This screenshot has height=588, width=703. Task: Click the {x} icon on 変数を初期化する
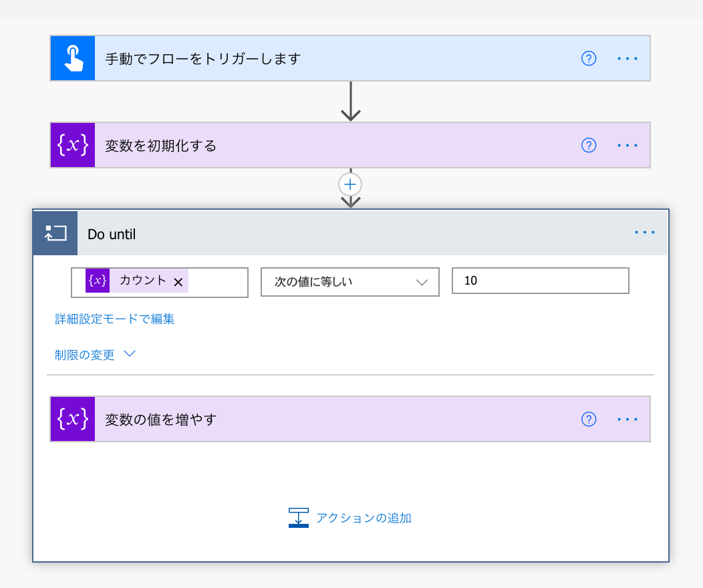72,145
